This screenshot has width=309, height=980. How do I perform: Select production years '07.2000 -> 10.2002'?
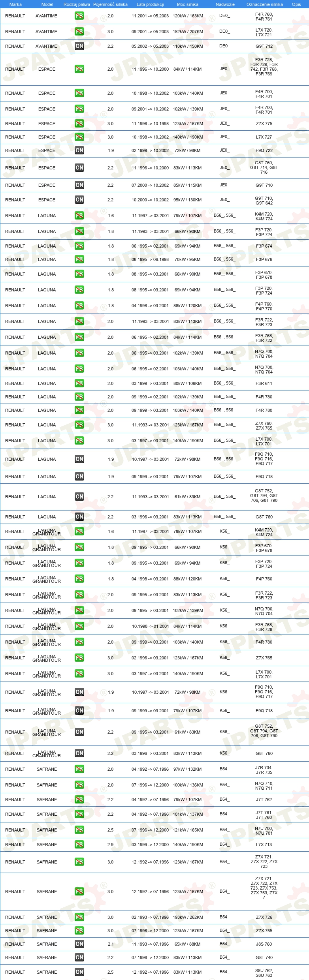point(150,185)
